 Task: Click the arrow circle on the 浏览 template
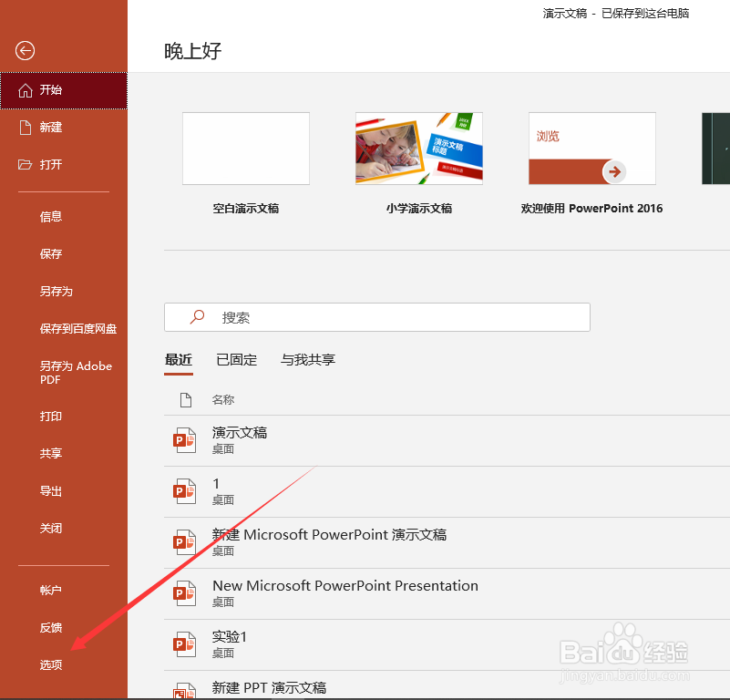coord(614,172)
